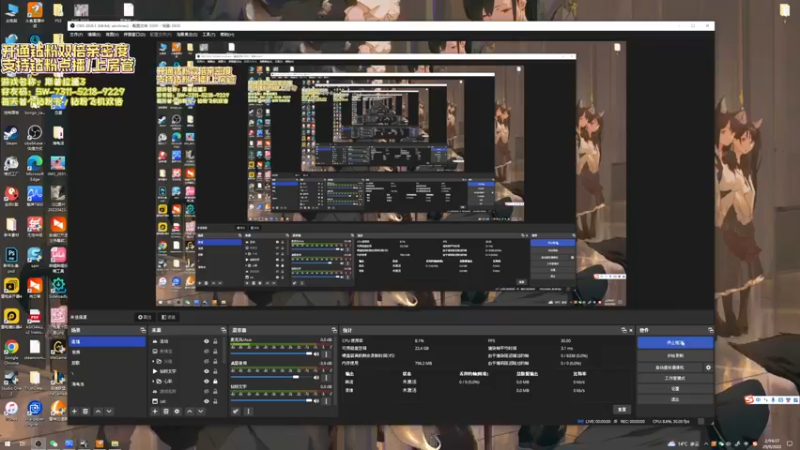Move the selected source down in list
800x450 pixels.
click(201, 411)
